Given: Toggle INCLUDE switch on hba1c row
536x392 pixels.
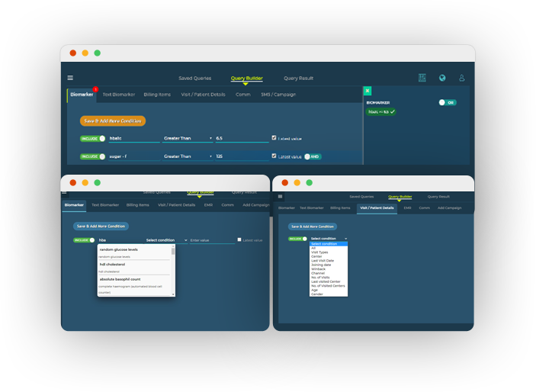Looking at the screenshot, I should (92, 139).
